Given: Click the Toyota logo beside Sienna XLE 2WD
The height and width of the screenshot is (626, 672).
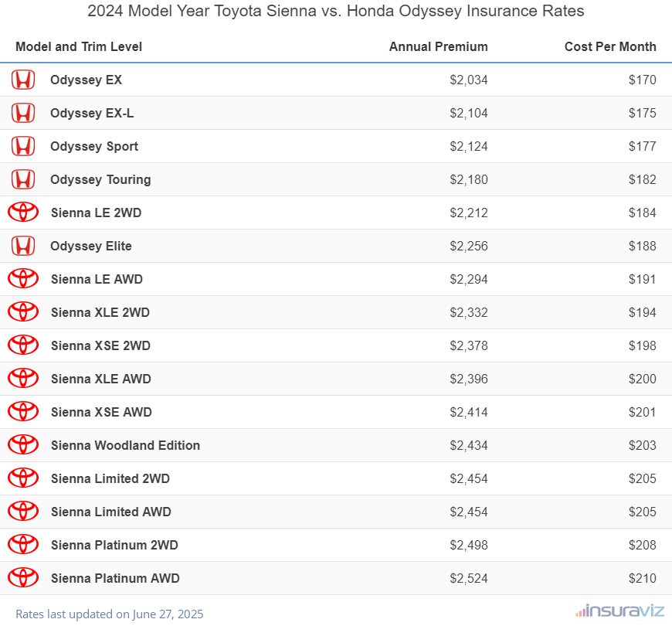Looking at the screenshot, I should click(x=23, y=312).
